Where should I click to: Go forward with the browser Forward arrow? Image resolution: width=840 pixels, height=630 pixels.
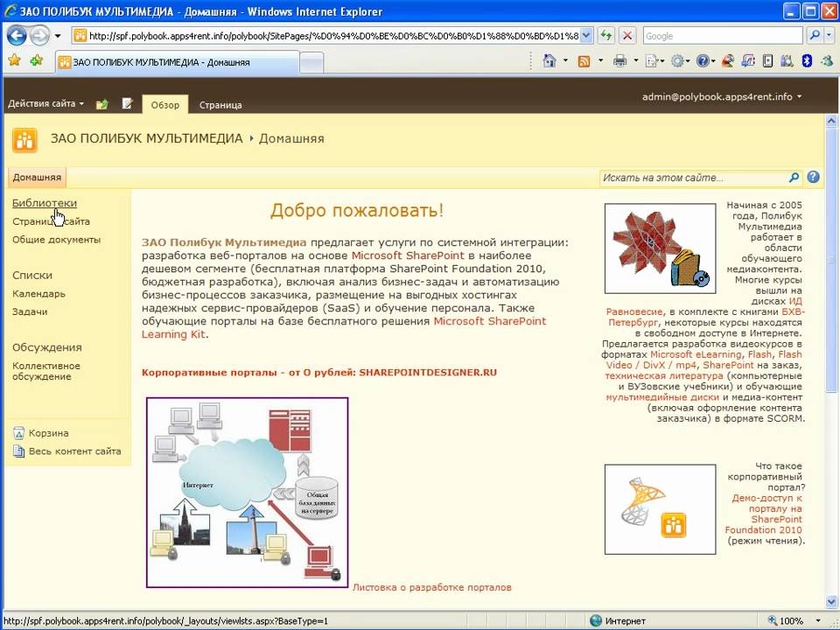pos(39,36)
